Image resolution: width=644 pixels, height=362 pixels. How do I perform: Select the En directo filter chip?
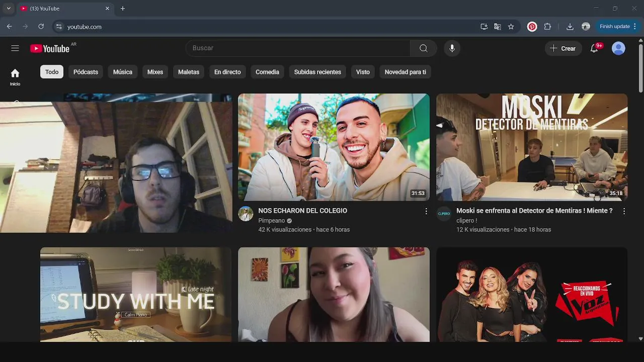click(x=227, y=72)
